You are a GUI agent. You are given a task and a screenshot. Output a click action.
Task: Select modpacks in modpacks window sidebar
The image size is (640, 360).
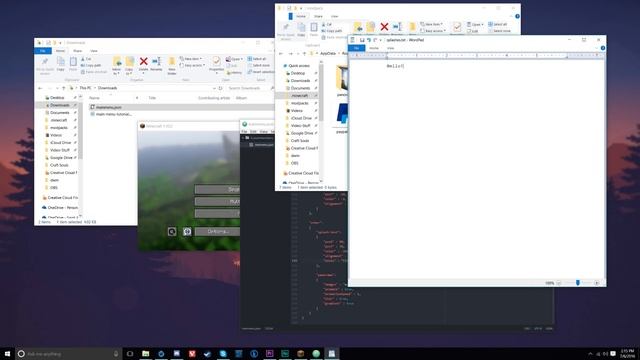coord(300,103)
